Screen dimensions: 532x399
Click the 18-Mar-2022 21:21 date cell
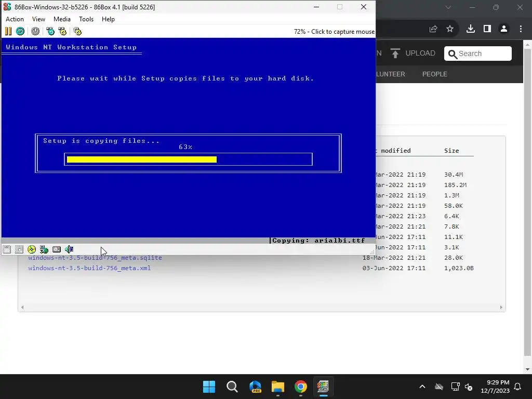(394, 258)
